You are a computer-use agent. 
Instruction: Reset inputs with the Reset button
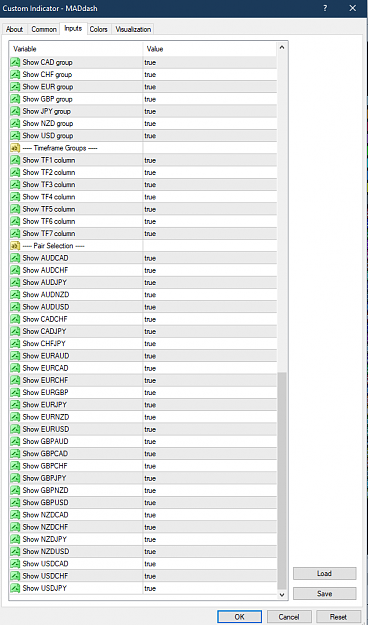tap(338, 617)
